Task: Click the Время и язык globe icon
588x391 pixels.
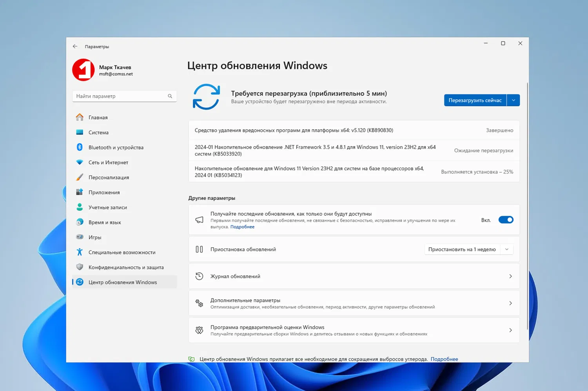Action: 80,222
